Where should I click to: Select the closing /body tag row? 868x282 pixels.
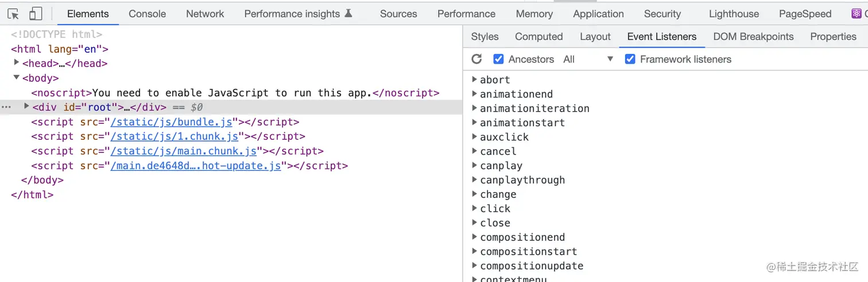(x=42, y=180)
